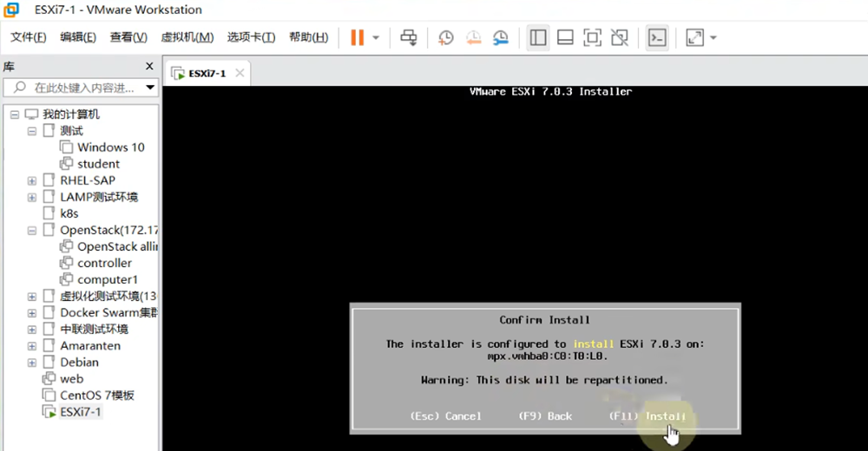This screenshot has width=868, height=451.
Task: Expand the Debian folder
Action: pos(31,363)
